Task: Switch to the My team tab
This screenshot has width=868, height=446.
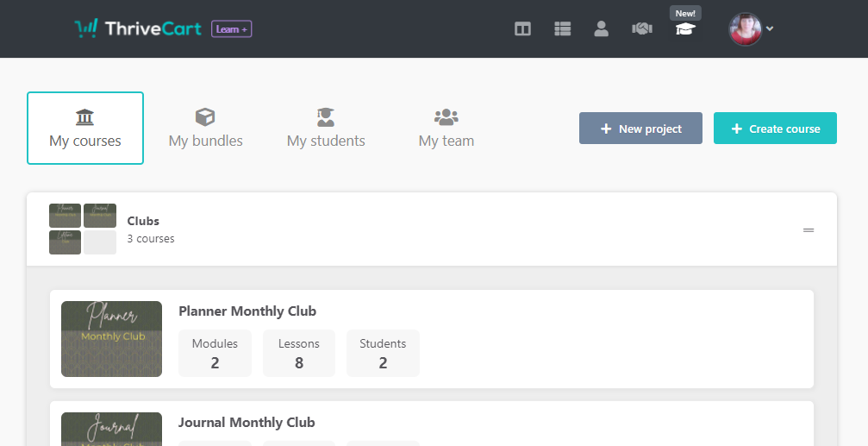Action: coord(446,128)
